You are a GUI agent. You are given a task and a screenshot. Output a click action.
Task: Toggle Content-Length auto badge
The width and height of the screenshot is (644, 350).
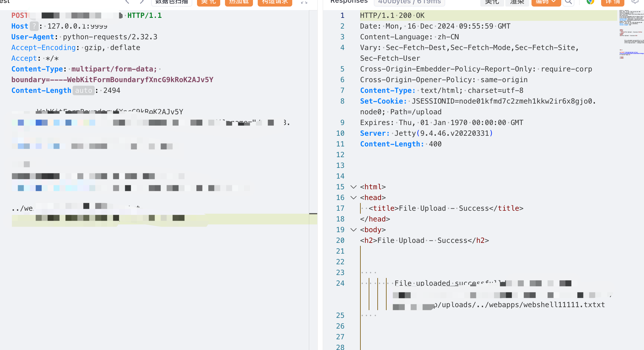[84, 90]
